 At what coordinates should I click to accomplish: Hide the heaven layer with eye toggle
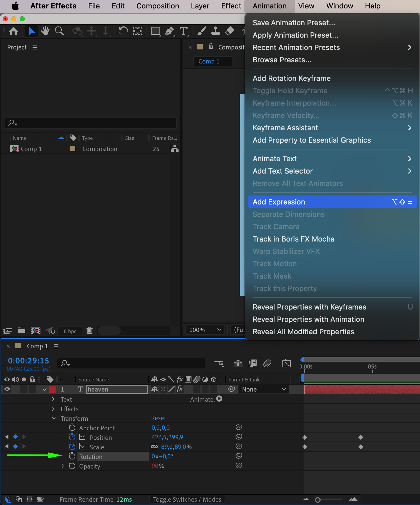7,389
